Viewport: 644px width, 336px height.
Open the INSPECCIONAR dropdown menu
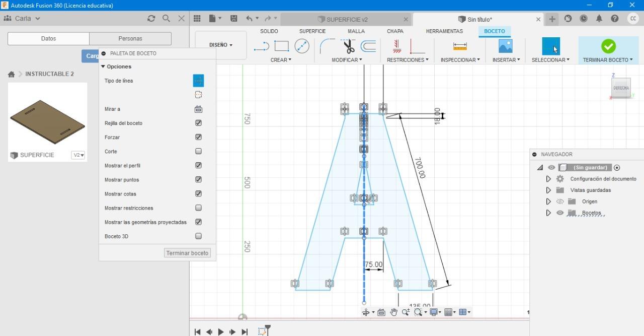460,60
